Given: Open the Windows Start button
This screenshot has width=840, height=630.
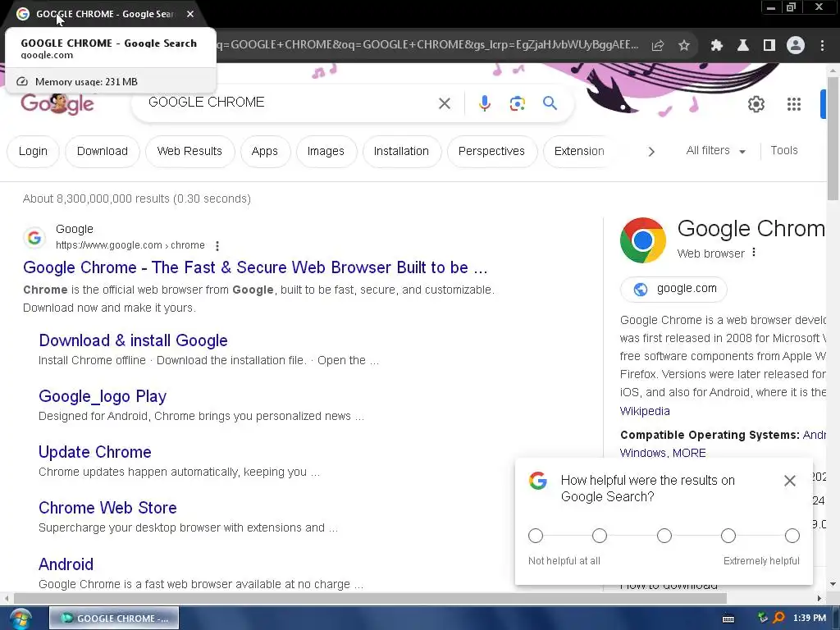Looking at the screenshot, I should [21, 619].
